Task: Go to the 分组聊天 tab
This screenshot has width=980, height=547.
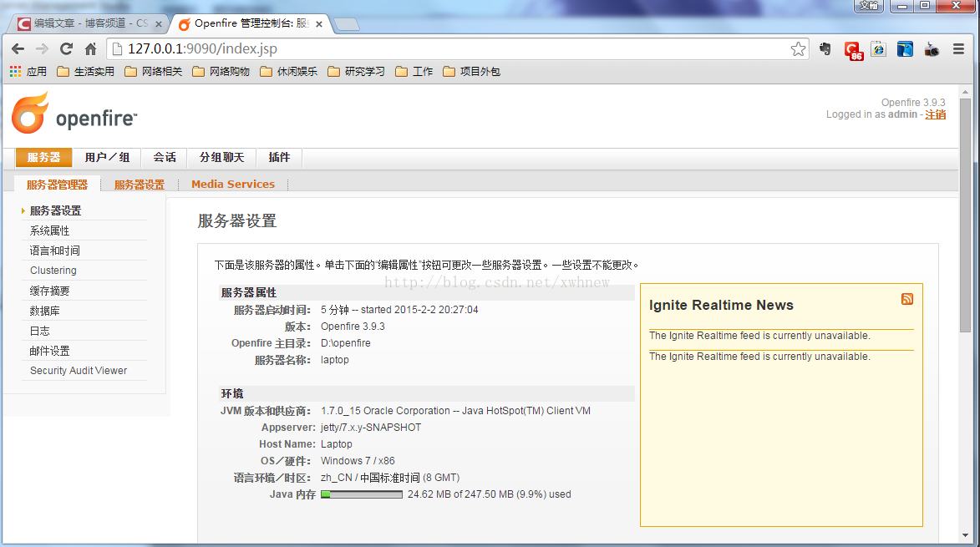Action: click(222, 157)
